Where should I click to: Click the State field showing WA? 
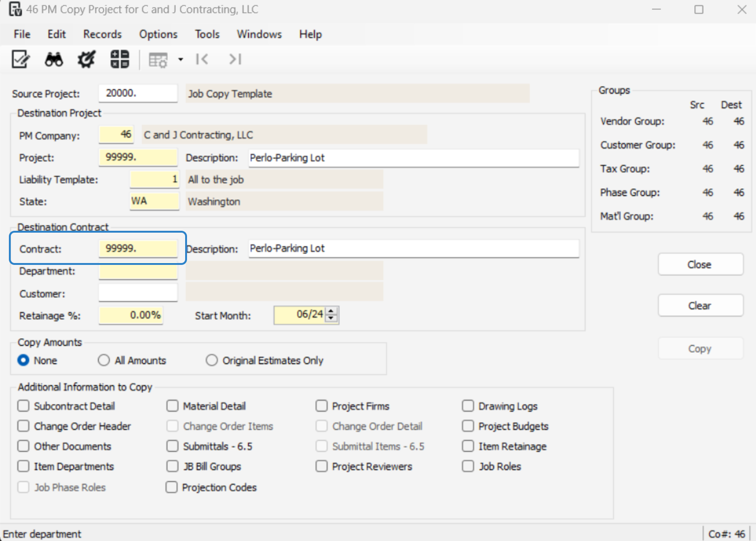(154, 201)
